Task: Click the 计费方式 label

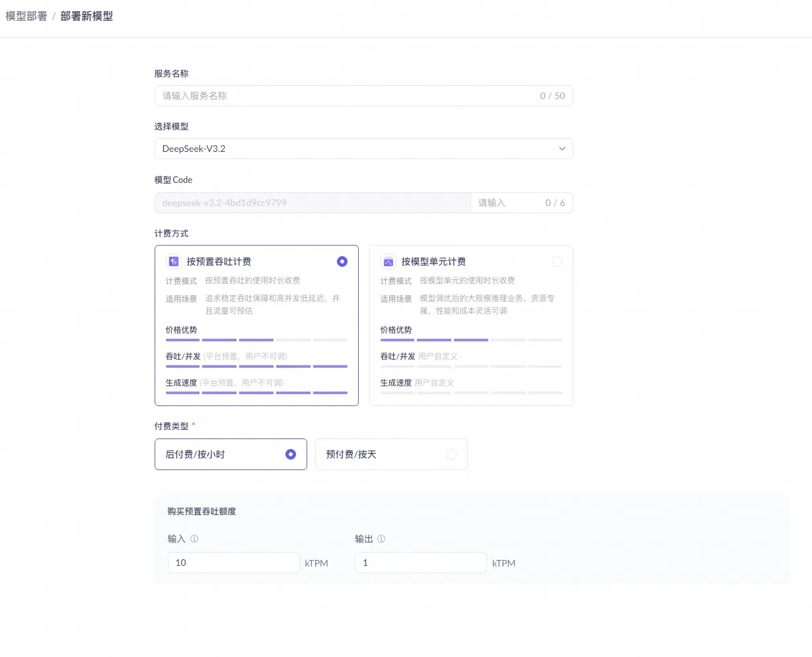Action: pyautogui.click(x=172, y=233)
